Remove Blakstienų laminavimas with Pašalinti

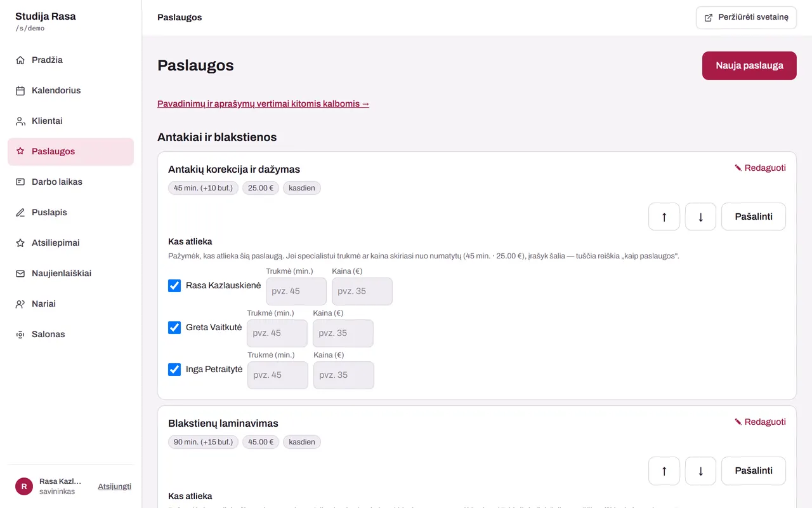click(x=754, y=471)
